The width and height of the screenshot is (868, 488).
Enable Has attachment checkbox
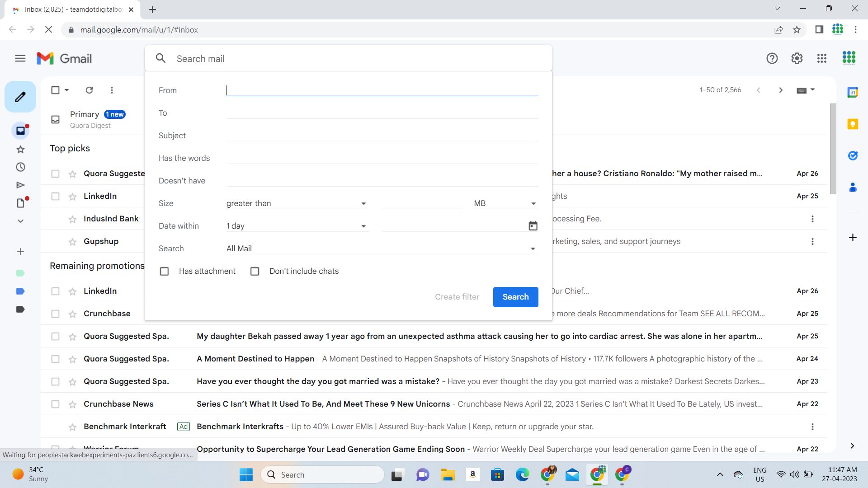pos(164,271)
